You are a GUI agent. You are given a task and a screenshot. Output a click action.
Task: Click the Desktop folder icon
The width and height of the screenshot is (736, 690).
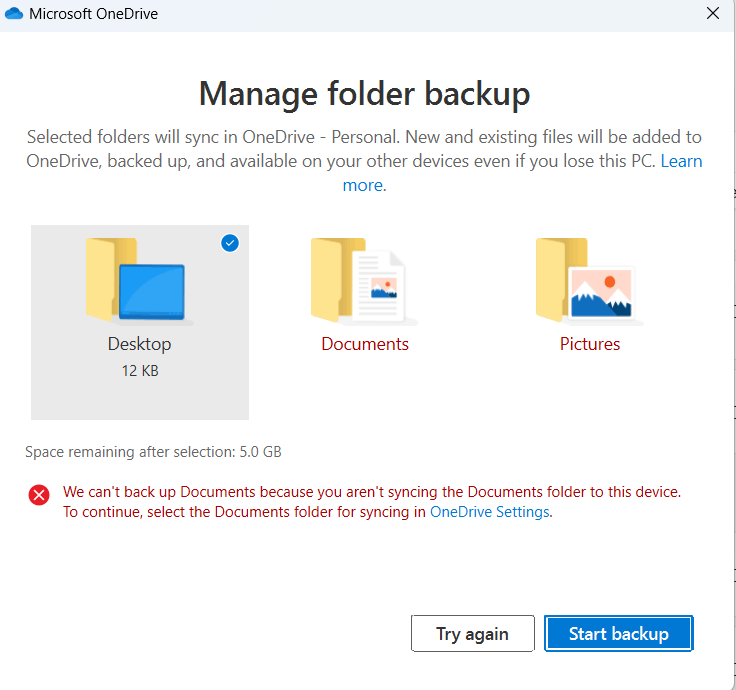click(x=138, y=281)
